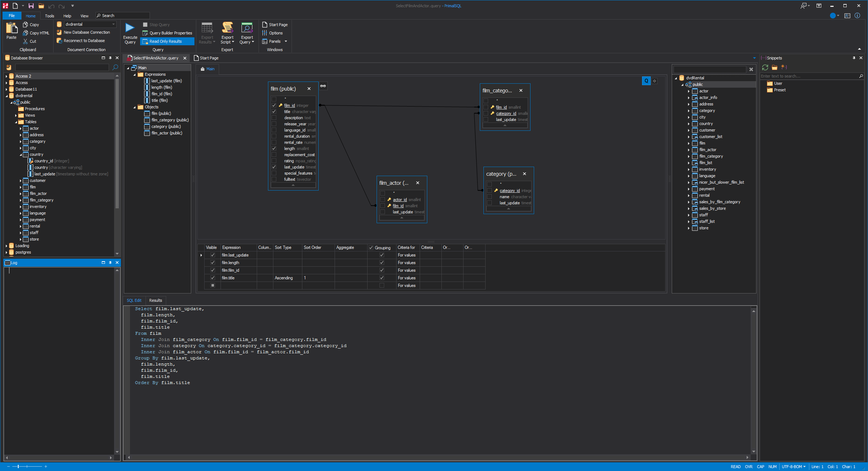Viewport: 868px width, 471px height.
Task: Click the Database Browser refresh connection icon
Action: point(9,67)
